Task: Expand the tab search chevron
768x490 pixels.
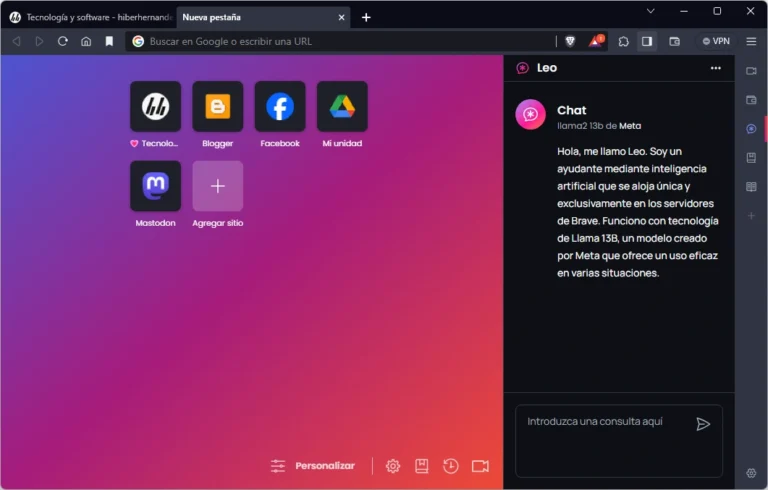Action: point(650,11)
